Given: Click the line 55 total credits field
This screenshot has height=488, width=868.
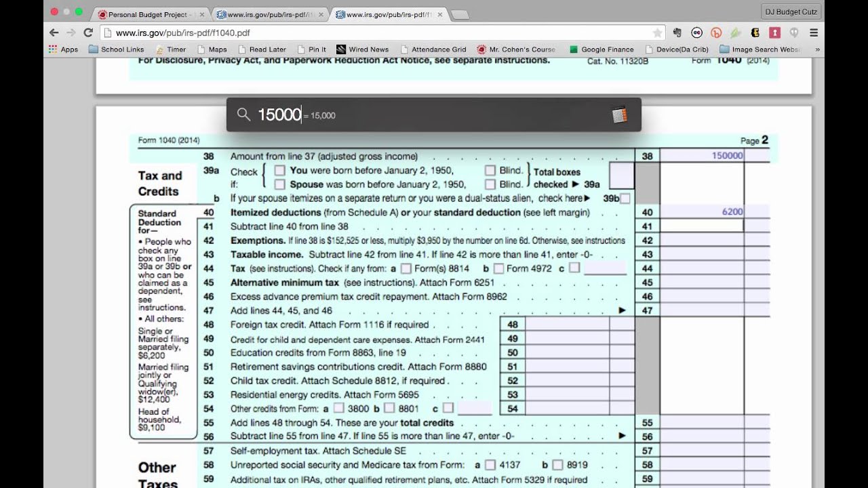Looking at the screenshot, I should [702, 423].
